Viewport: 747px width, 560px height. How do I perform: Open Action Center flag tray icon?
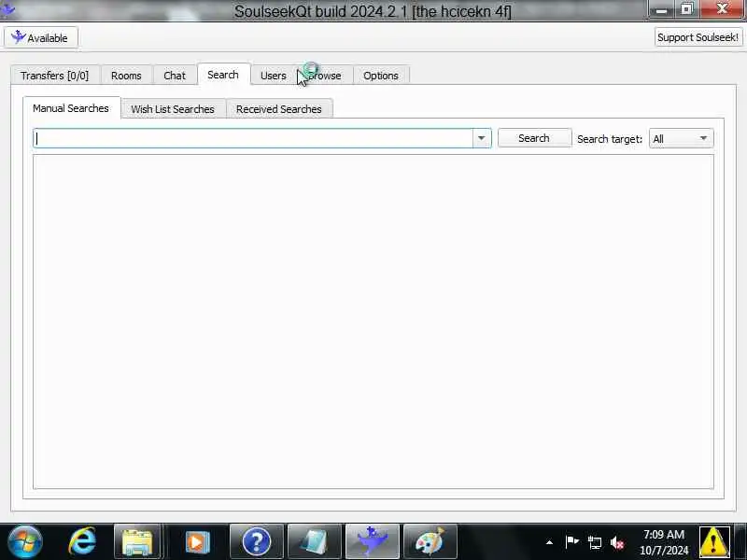571,542
